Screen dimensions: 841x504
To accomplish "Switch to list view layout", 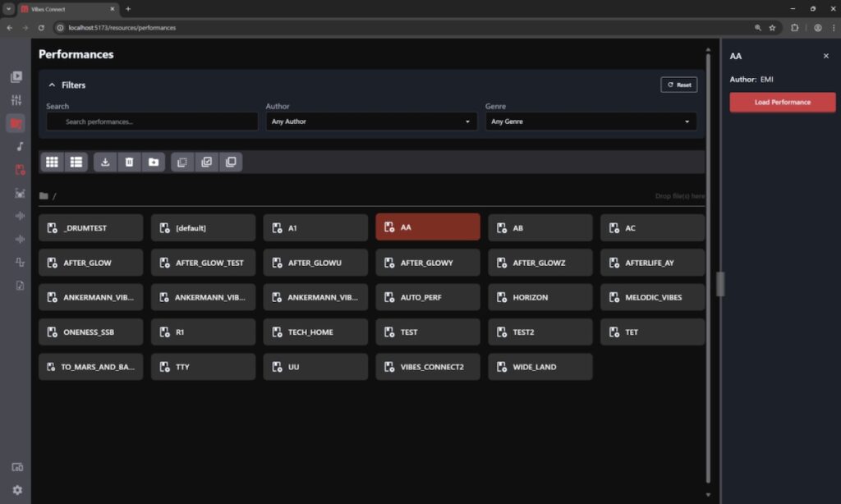I will (76, 163).
